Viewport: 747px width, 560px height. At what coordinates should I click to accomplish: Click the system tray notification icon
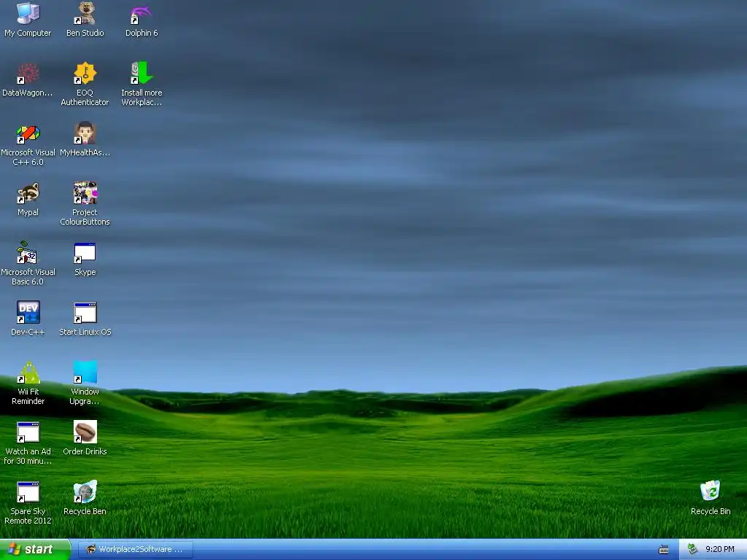pos(692,549)
